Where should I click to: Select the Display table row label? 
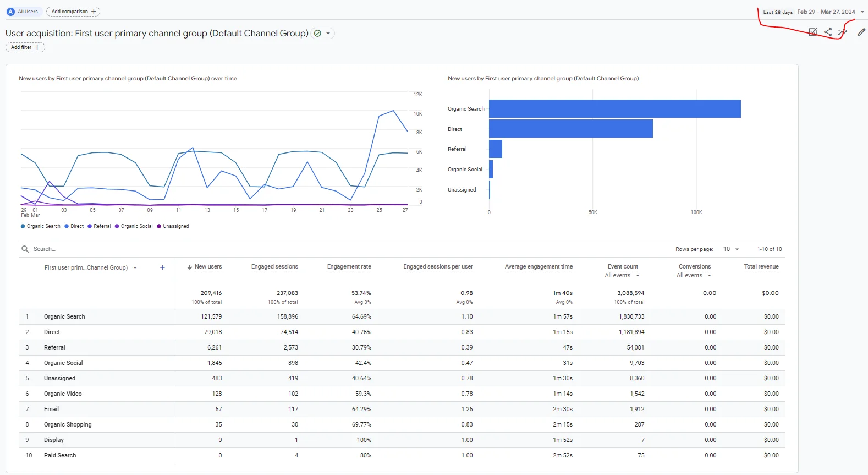pos(54,440)
